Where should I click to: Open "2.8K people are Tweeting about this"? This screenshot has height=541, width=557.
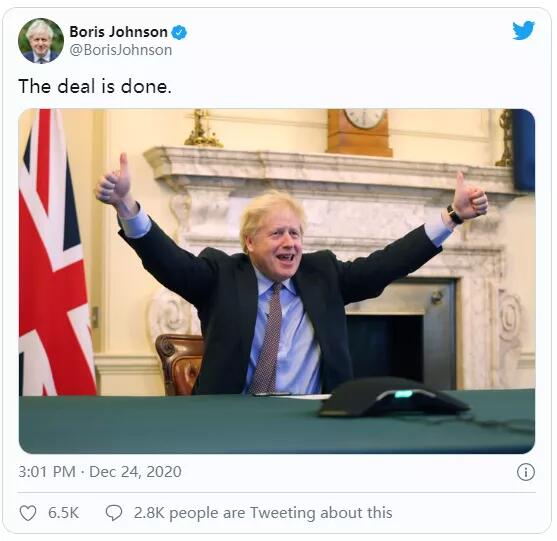click(x=263, y=513)
